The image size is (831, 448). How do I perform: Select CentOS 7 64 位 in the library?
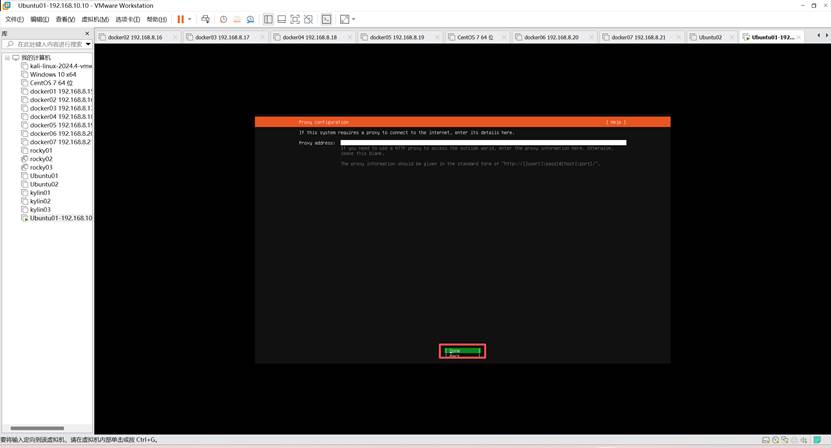point(47,83)
